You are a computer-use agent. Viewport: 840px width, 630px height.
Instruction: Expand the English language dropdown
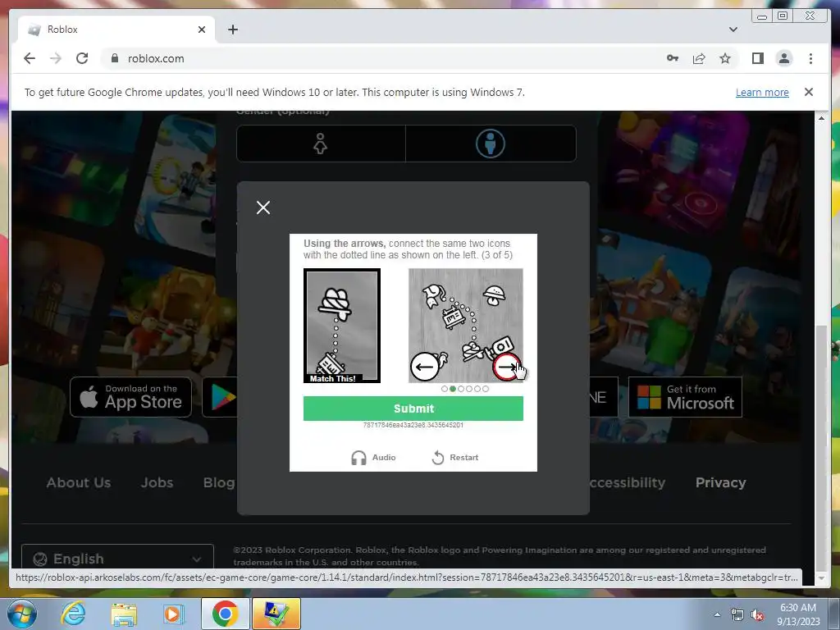point(117,558)
